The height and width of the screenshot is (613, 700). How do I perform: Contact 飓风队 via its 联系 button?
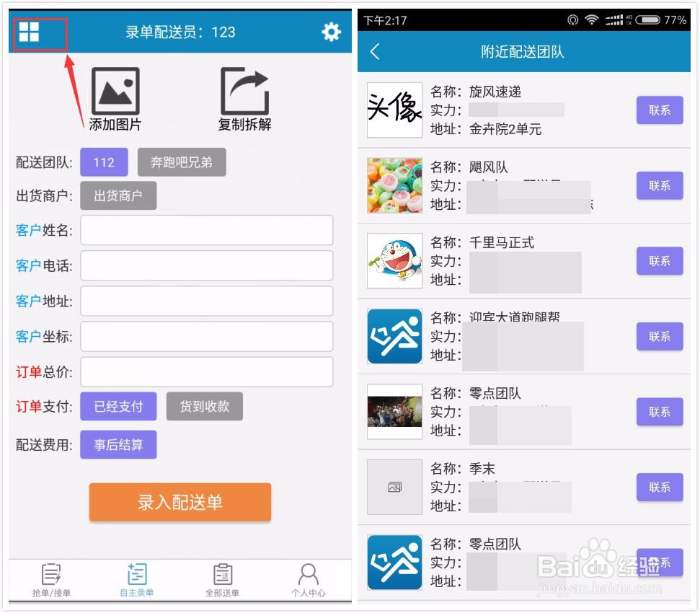tap(659, 186)
